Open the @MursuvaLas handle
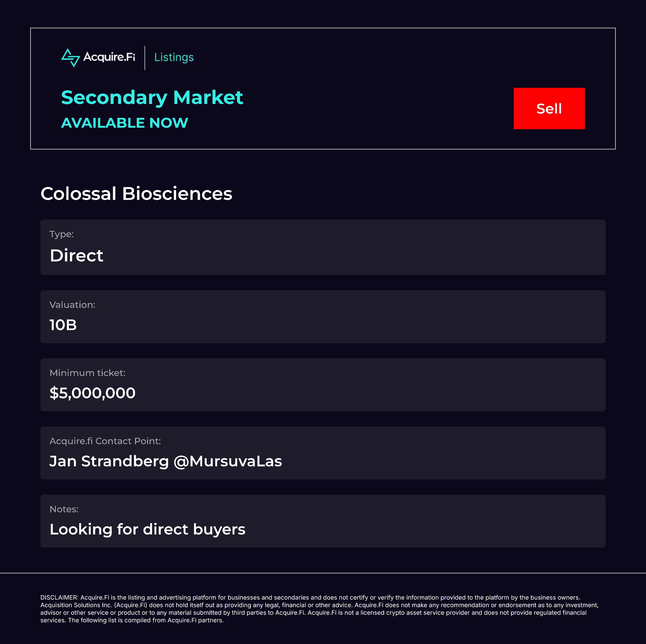The width and height of the screenshot is (646, 644). (228, 462)
